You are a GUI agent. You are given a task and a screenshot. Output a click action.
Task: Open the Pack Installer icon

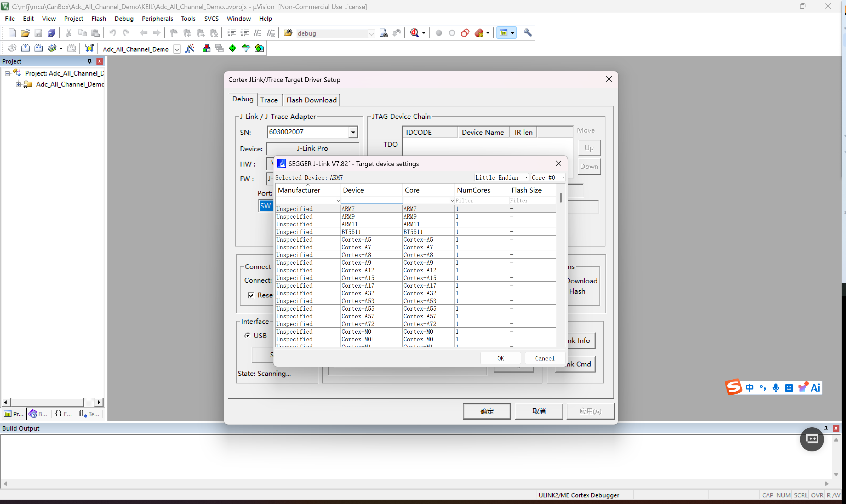[259, 48]
